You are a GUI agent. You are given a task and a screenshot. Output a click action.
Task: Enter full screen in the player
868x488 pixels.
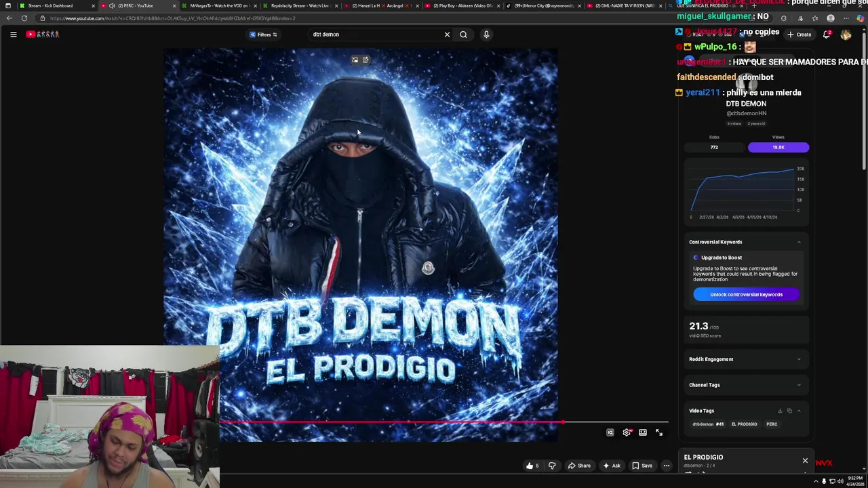pyautogui.click(x=659, y=432)
